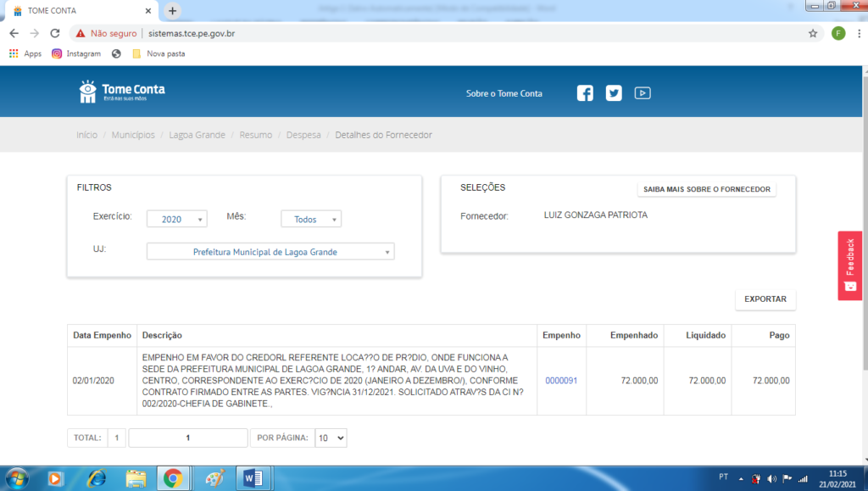Bookmark this page with the star
Screen dimensions: 868x491
point(813,33)
